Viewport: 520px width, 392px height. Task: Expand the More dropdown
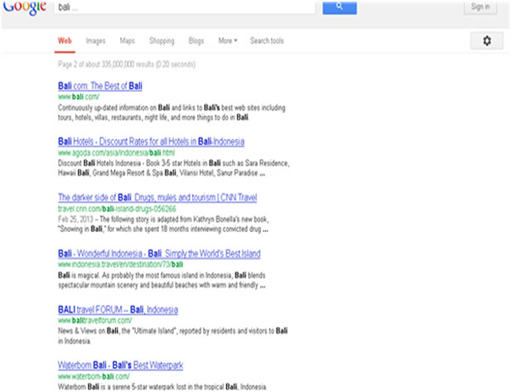228,41
